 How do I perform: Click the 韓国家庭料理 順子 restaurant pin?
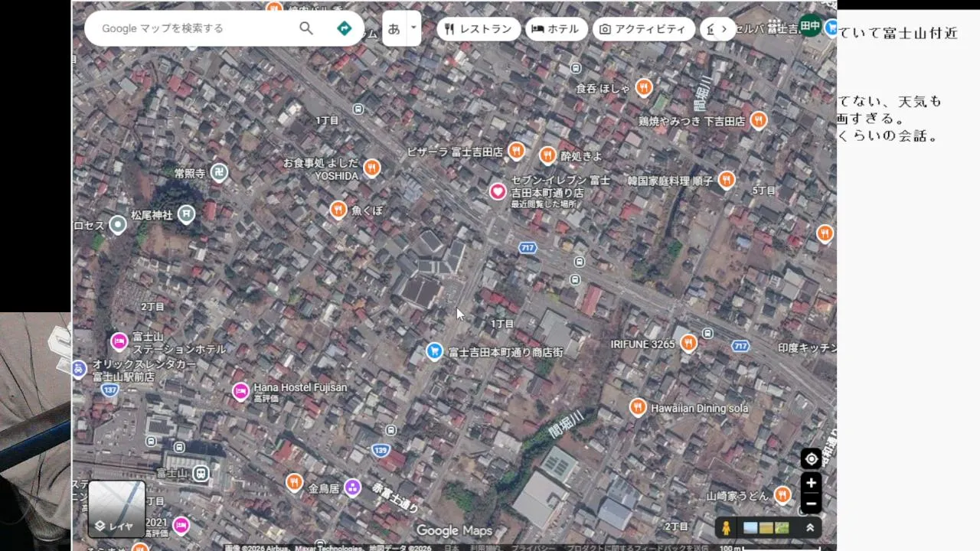727,180
